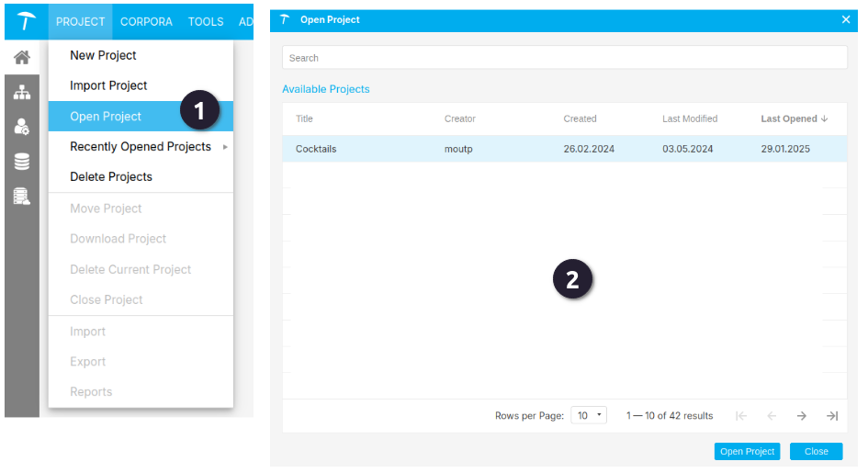Screen dimensions: 868x473
Task: Click the Available Projects heading
Action: (x=325, y=89)
